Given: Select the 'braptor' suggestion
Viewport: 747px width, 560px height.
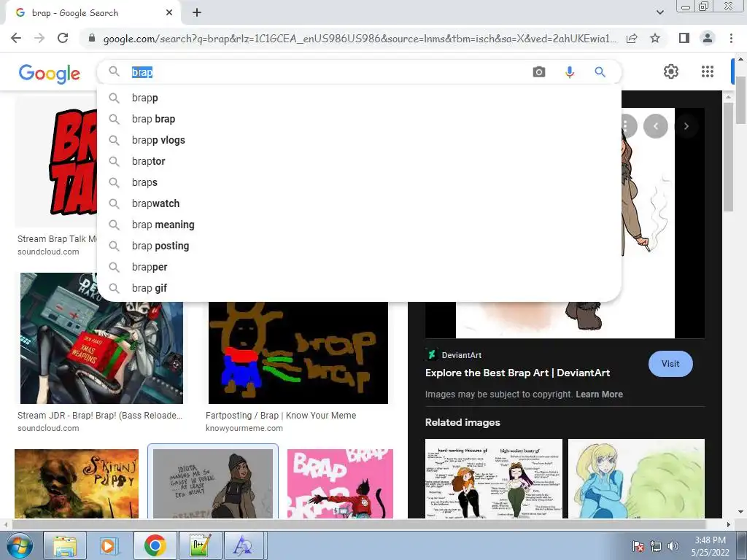Looking at the screenshot, I should [359, 161].
